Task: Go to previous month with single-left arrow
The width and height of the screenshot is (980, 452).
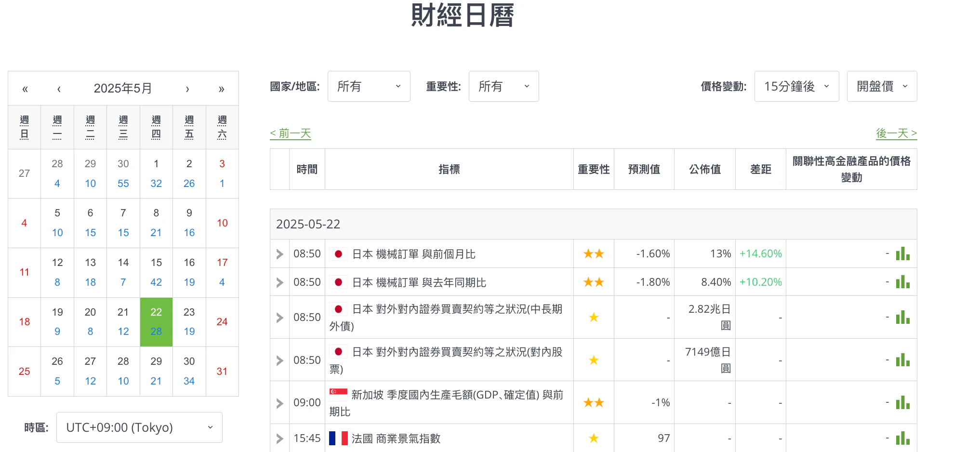Action: click(59, 89)
